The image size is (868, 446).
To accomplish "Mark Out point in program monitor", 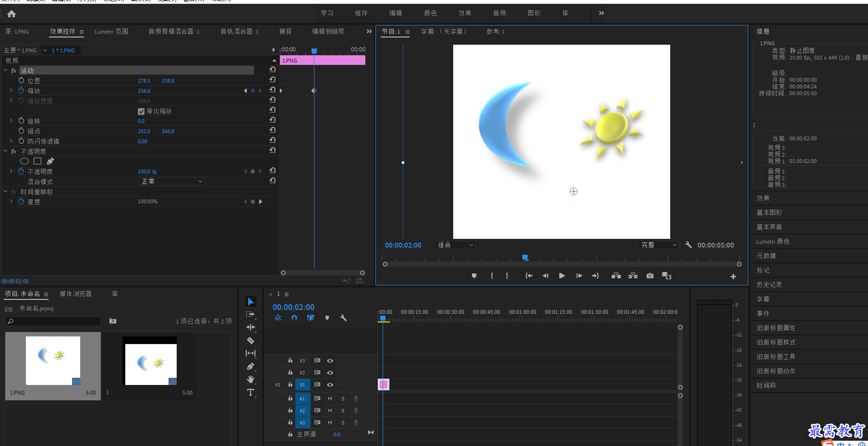I will pos(507,276).
